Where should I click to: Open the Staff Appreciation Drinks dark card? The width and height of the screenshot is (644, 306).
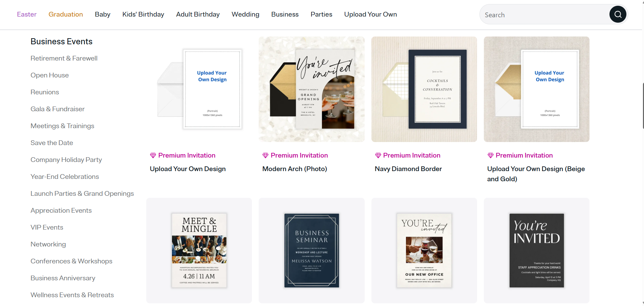(x=536, y=250)
